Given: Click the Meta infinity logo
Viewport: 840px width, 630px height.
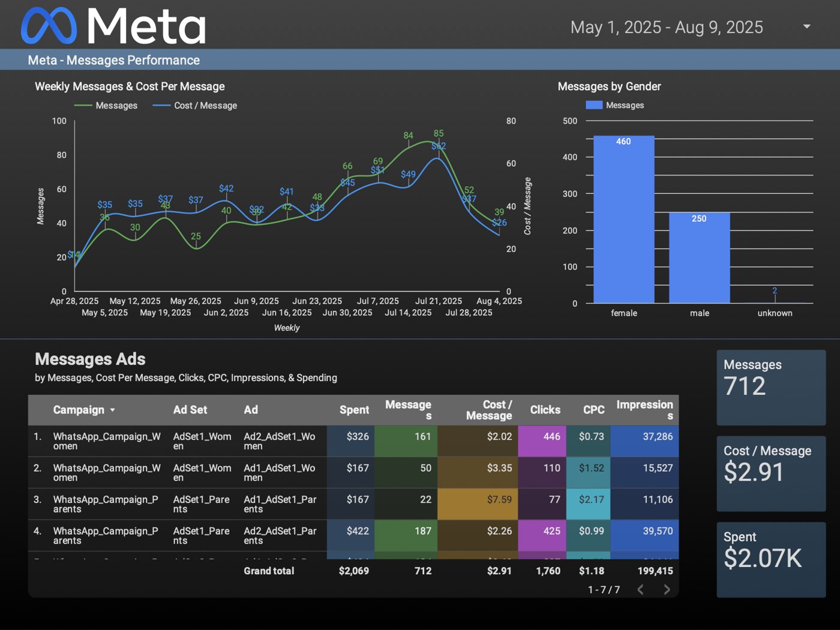Looking at the screenshot, I should [49, 26].
